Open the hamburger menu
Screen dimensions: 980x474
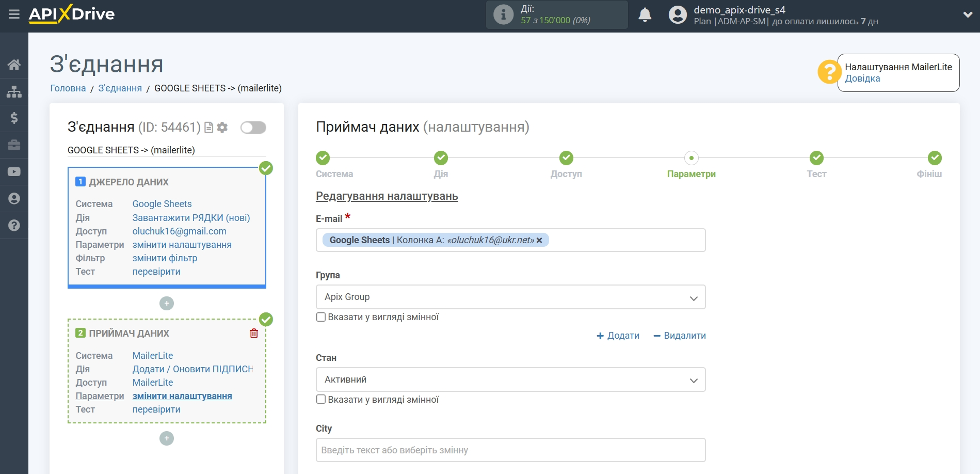(x=14, y=14)
